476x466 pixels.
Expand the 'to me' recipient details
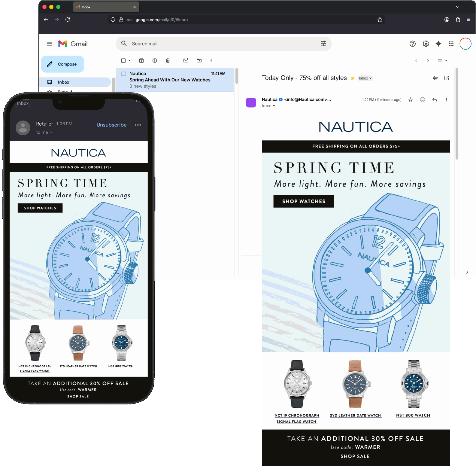274,106
